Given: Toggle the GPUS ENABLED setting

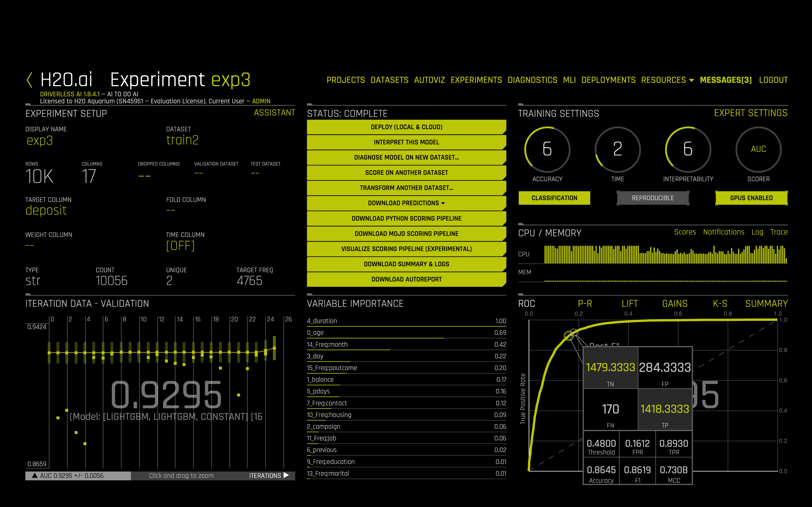Looking at the screenshot, I should tap(751, 198).
